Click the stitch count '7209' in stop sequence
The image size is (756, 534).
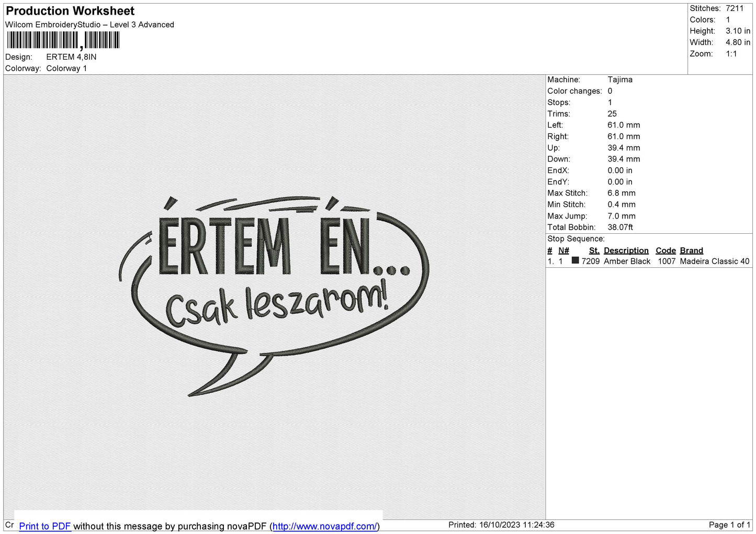[x=591, y=262]
